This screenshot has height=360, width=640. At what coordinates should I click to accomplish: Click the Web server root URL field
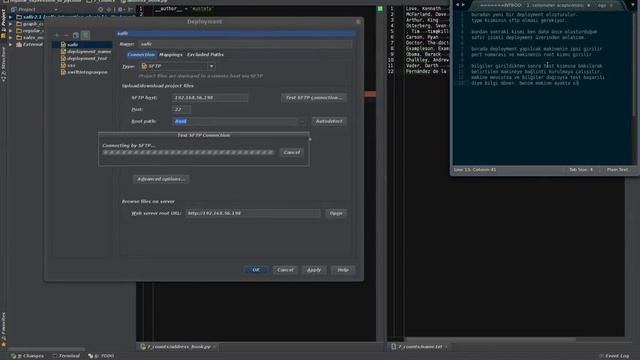tap(253, 213)
